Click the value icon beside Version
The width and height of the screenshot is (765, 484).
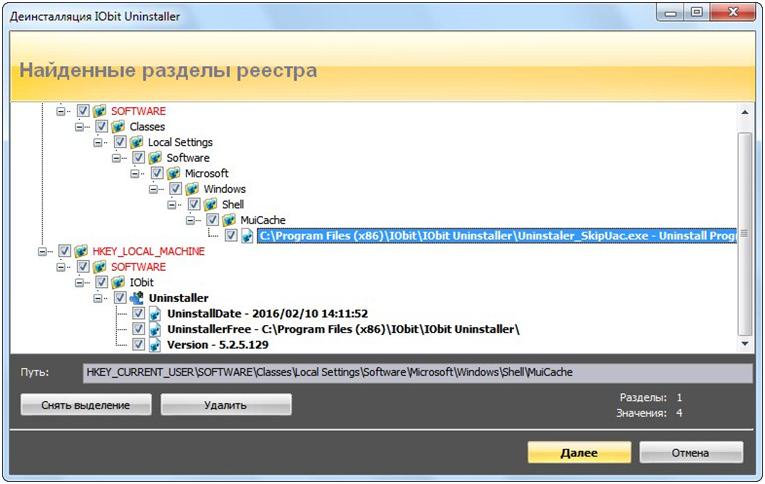pos(155,345)
